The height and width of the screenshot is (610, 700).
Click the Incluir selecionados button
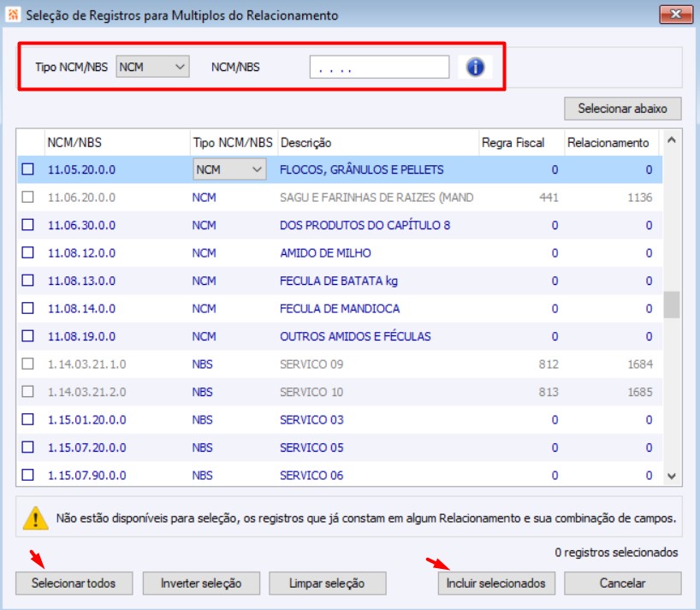pyautogui.click(x=496, y=583)
